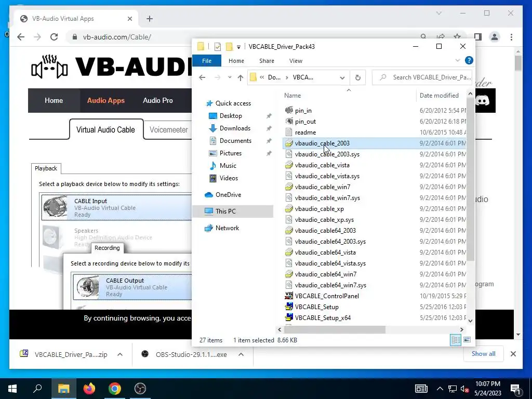Open the Discord icon on VB-Audio page
Screen dimensions: 532x399
(482, 100)
